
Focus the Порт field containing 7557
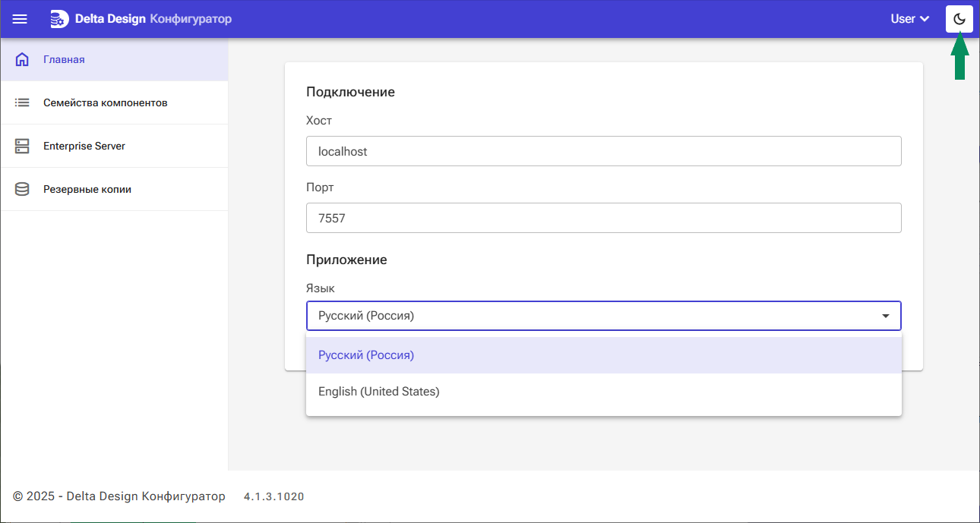click(603, 218)
